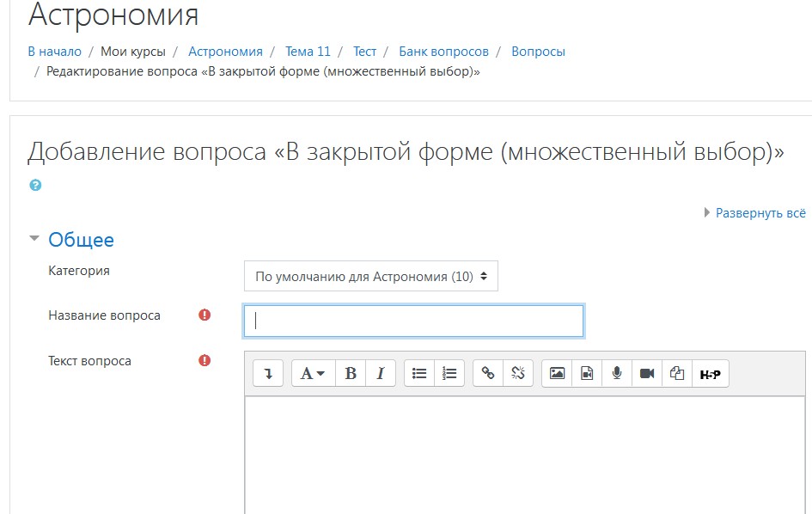The width and height of the screenshot is (812, 514).
Task: Click the Название вопроса field label
Action: (104, 315)
